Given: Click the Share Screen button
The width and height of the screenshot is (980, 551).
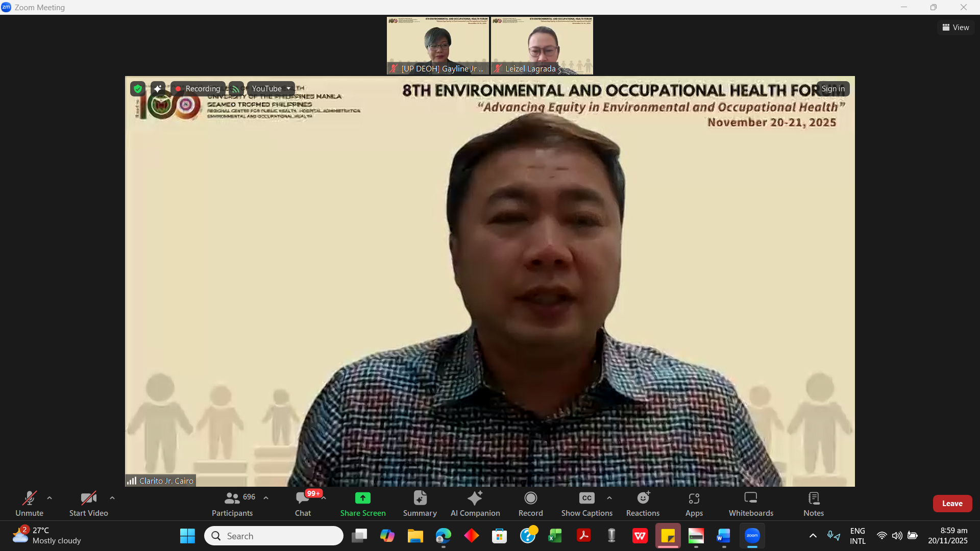Looking at the screenshot, I should 362,503.
